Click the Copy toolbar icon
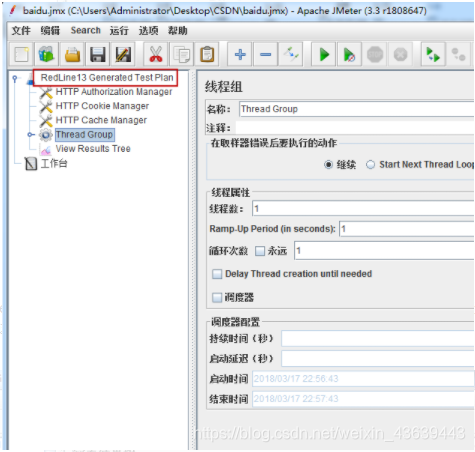Screen dimensions: 475x452 (181, 54)
